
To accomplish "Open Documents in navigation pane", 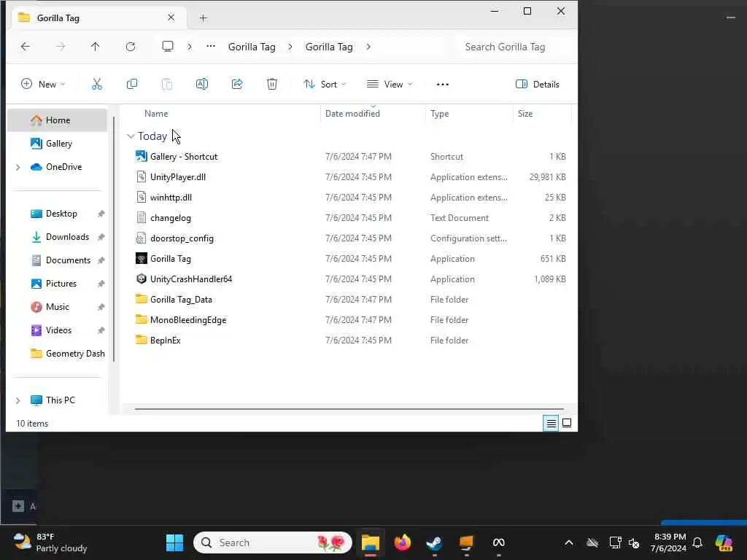I will (x=57, y=260).
